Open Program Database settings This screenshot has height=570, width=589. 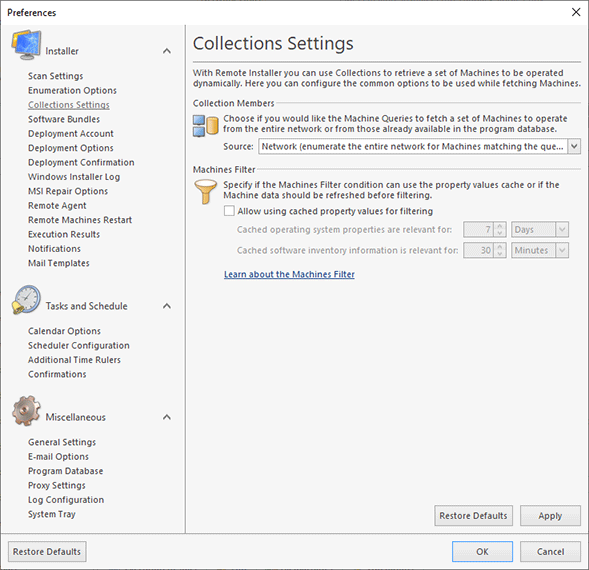pos(65,471)
